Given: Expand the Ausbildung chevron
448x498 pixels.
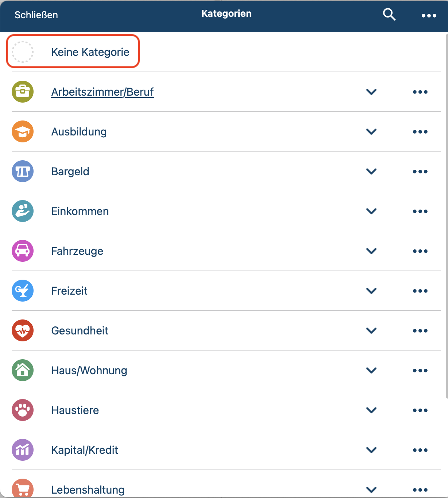Looking at the screenshot, I should point(371,132).
